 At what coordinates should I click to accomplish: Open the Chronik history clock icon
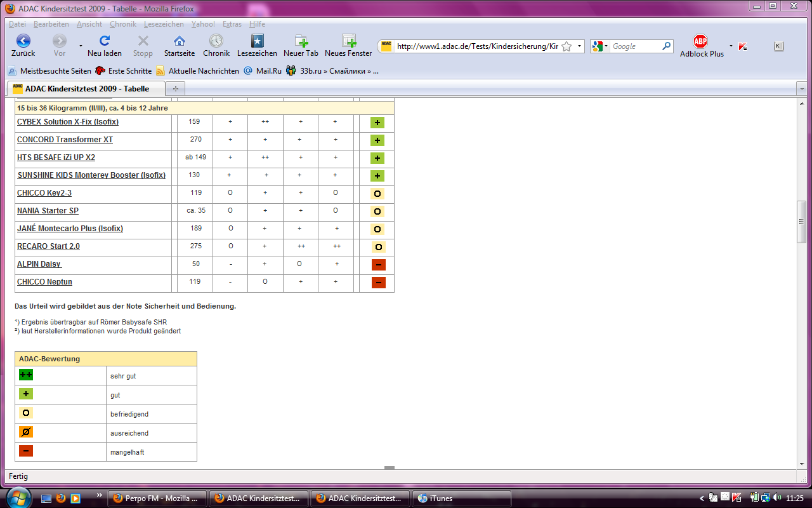(x=216, y=41)
